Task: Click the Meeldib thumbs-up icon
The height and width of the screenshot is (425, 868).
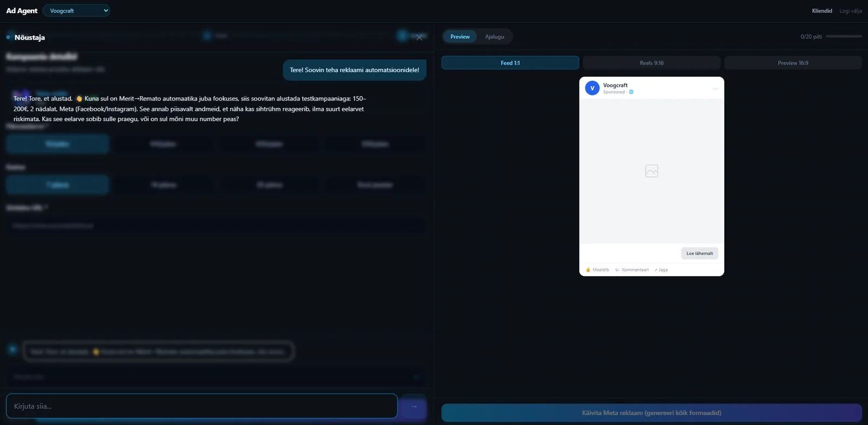Action: click(588, 270)
